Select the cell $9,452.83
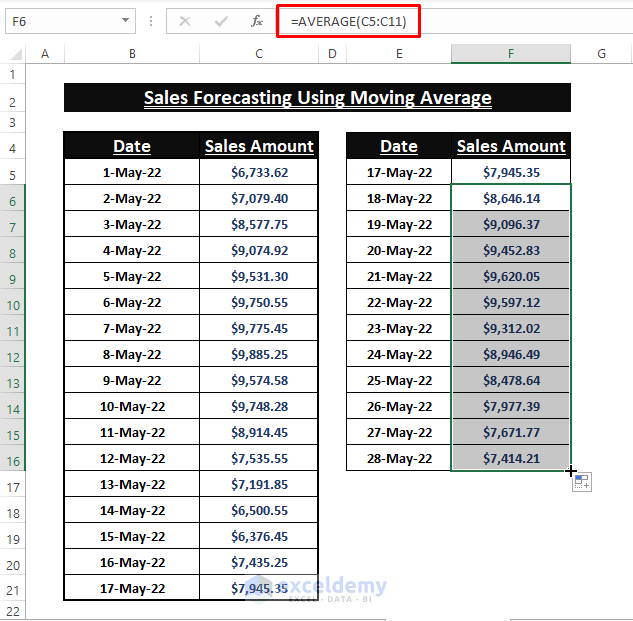Image resolution: width=633 pixels, height=621 pixels. click(x=511, y=250)
